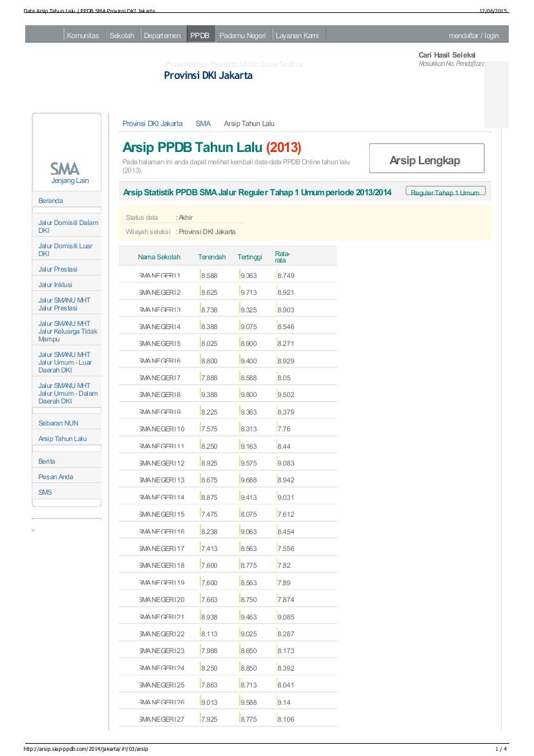Click the Status data value Akhir
Viewport: 534px width, 756px height.
pyautogui.click(x=186, y=217)
